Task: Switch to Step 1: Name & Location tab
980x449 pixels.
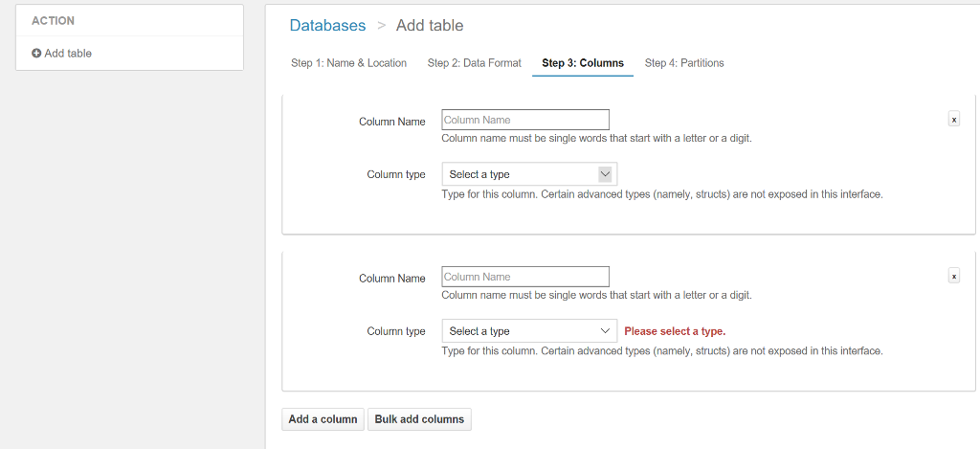Action: tap(348, 63)
